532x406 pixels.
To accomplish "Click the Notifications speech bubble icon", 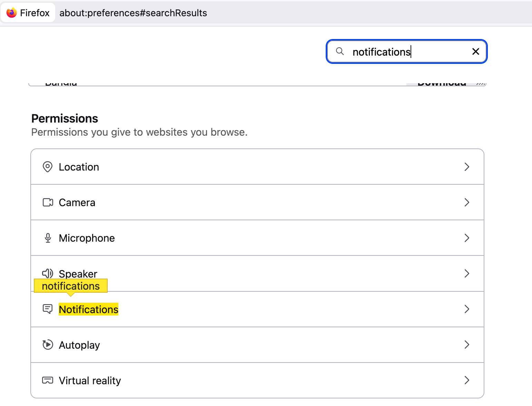I will [x=48, y=309].
